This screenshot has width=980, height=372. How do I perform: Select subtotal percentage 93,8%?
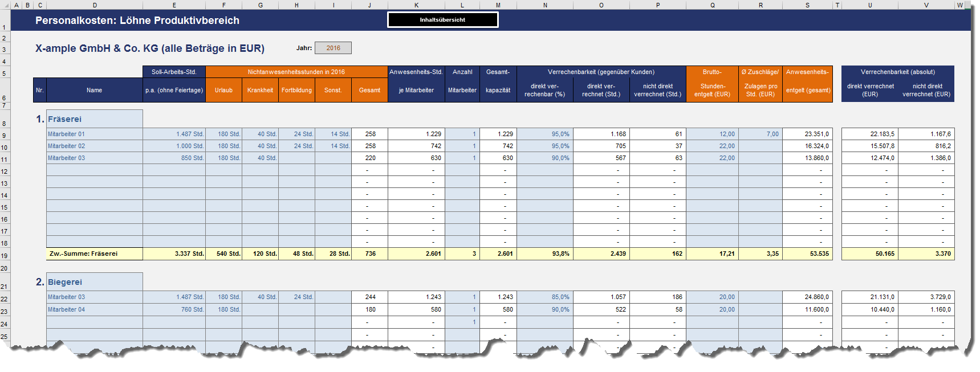pyautogui.click(x=545, y=254)
